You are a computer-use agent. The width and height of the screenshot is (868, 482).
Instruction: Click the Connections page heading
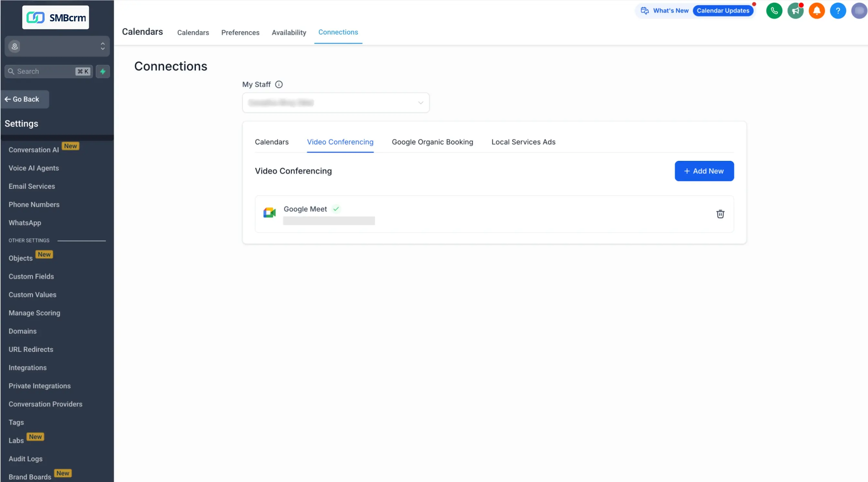[x=170, y=66]
